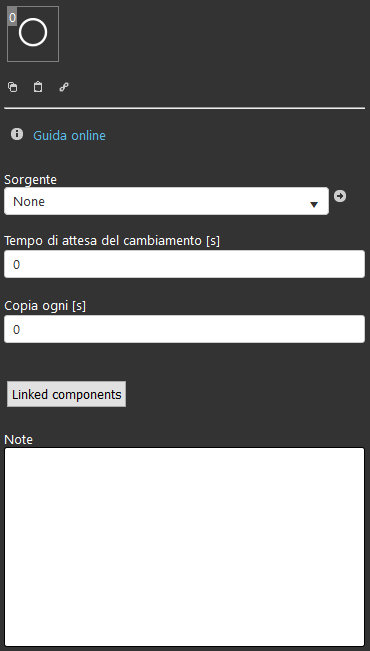
Task: Click the paste clipboard icon
Action: click(38, 87)
